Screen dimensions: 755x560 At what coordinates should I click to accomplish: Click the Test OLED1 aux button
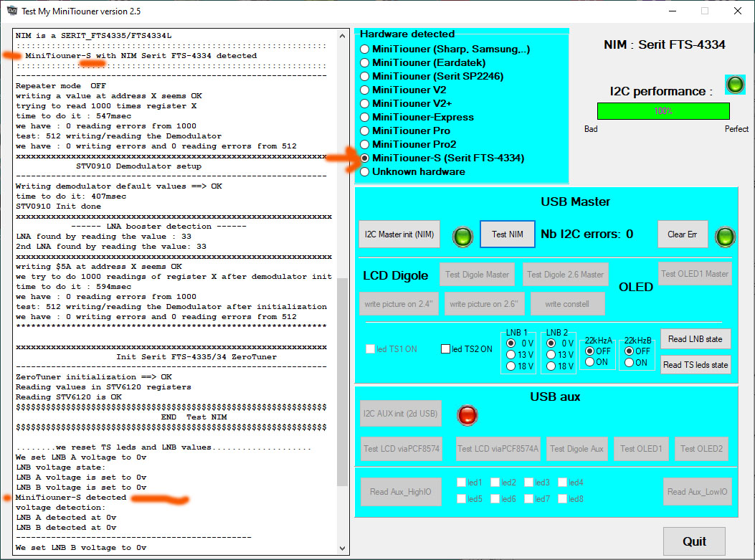[641, 449]
